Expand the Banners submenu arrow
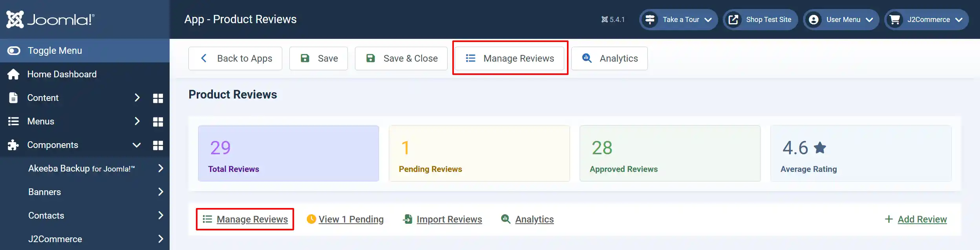Screen dimensions: 980x250 pyautogui.click(x=160, y=192)
